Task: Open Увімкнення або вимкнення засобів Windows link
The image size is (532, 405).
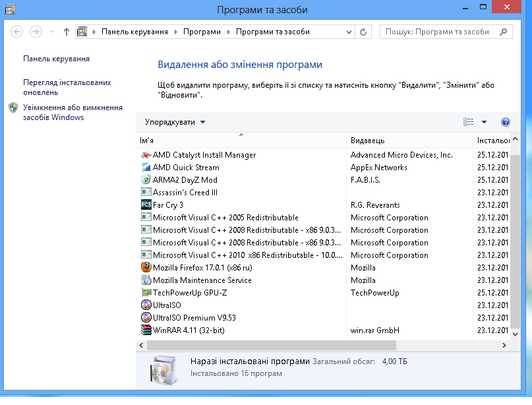Action: [73, 112]
